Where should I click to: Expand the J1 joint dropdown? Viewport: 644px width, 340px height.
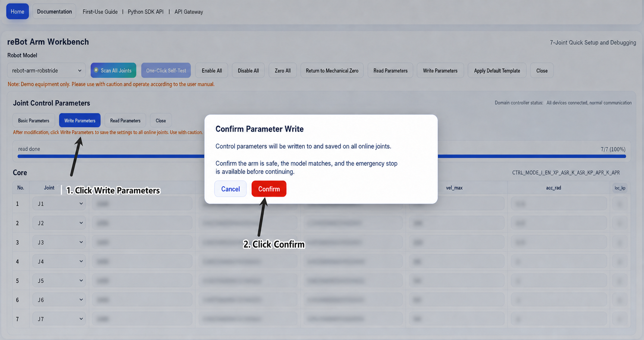pos(59,204)
